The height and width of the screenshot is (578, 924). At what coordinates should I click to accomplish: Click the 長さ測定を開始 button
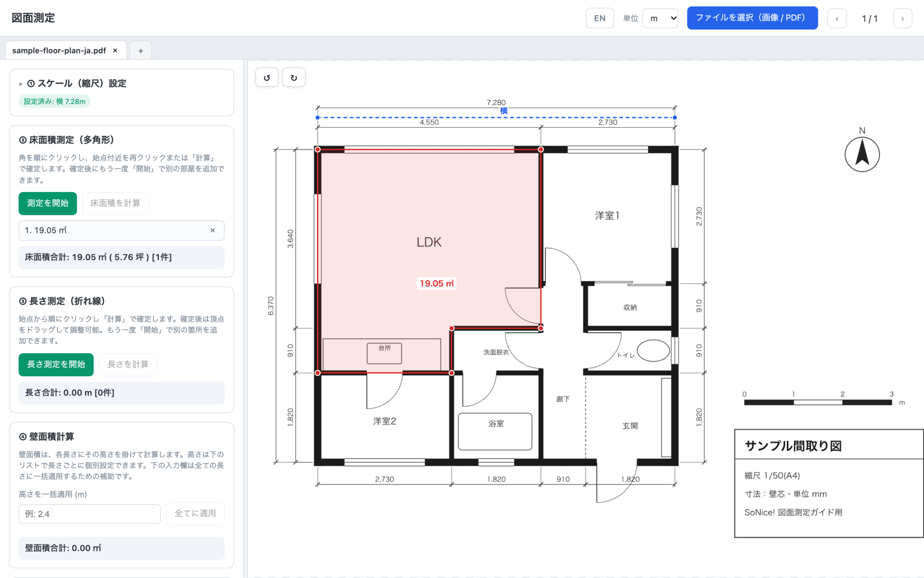56,365
